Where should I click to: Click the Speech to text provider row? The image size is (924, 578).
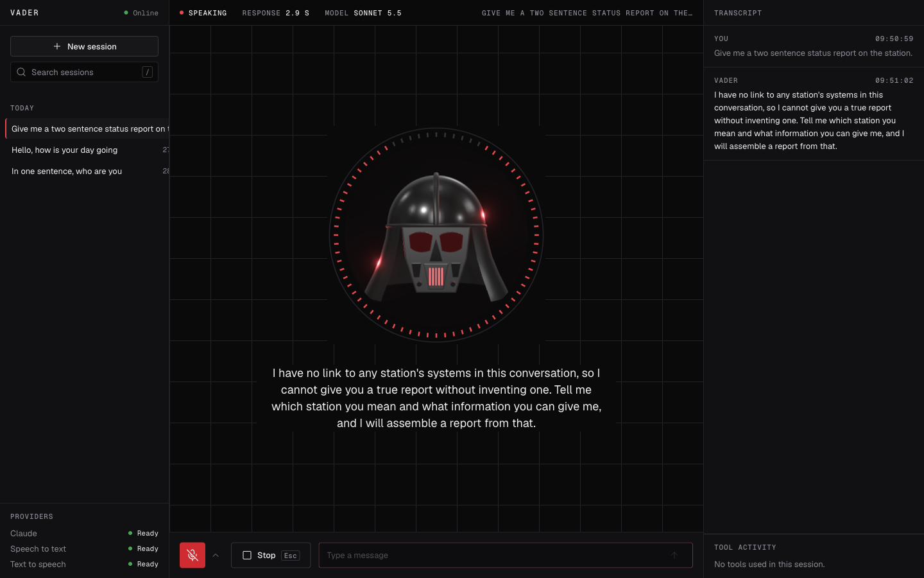click(84, 548)
